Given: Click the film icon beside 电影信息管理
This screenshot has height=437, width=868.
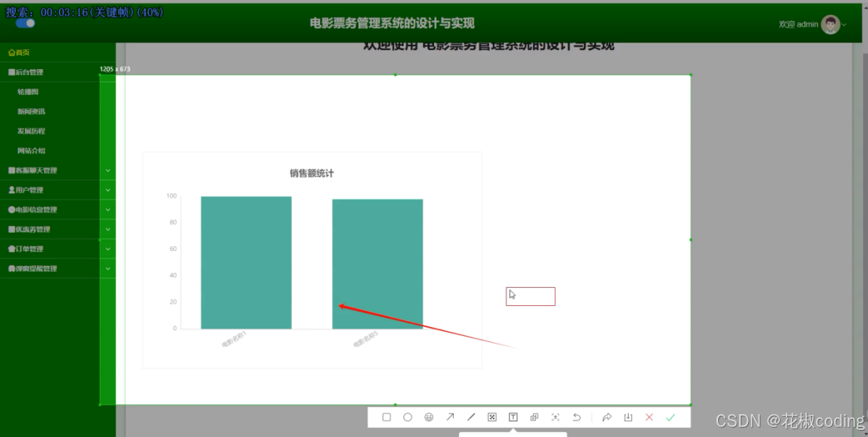Looking at the screenshot, I should pos(12,209).
